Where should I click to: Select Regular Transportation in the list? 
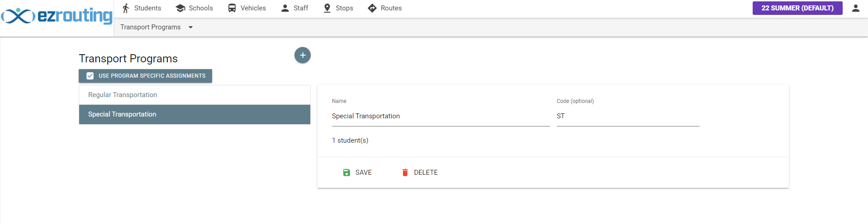click(194, 95)
